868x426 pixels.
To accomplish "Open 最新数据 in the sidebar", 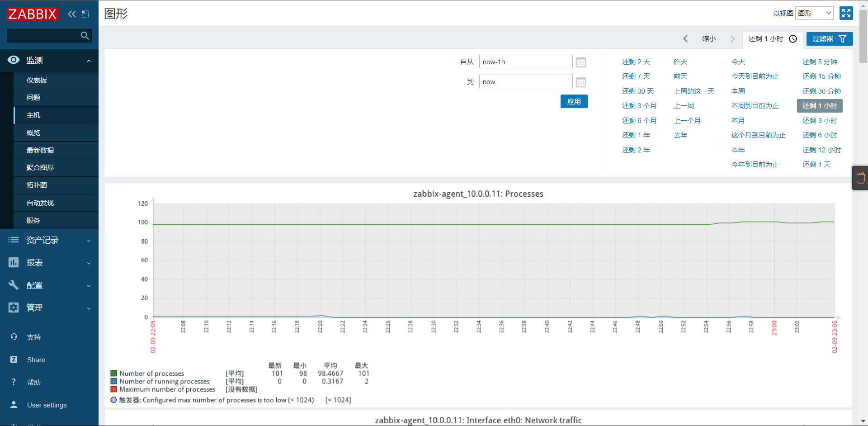I will tap(56, 150).
